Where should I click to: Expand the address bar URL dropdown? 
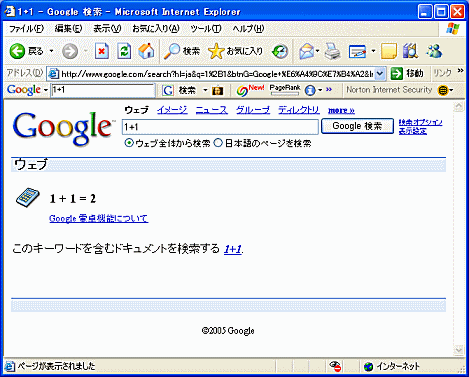(380, 74)
